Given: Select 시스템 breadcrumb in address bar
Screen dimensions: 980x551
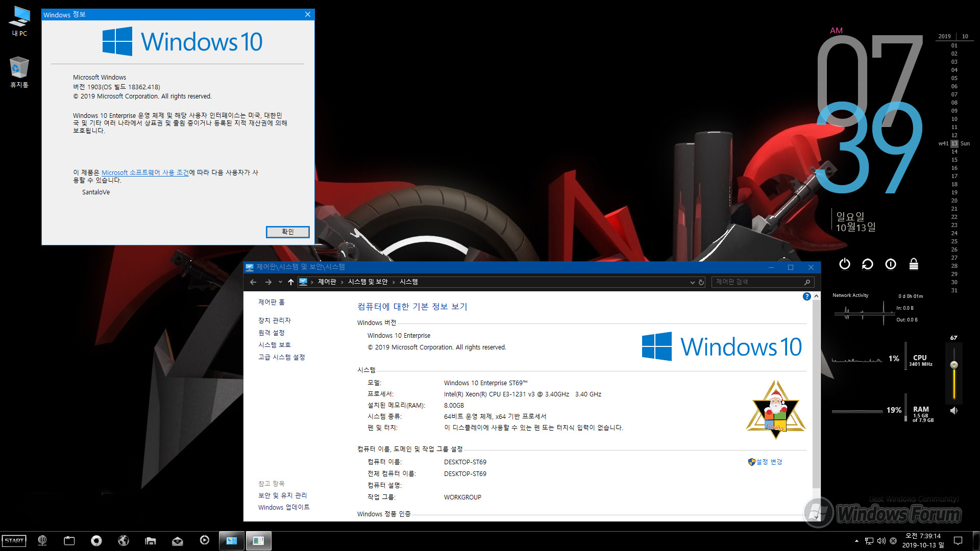Looking at the screenshot, I should tap(409, 282).
